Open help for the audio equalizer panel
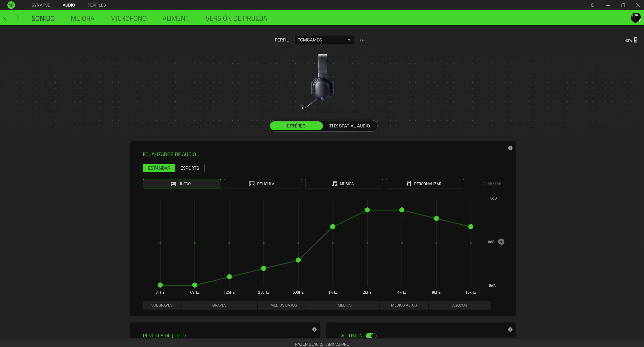644x347 pixels. coord(510,148)
